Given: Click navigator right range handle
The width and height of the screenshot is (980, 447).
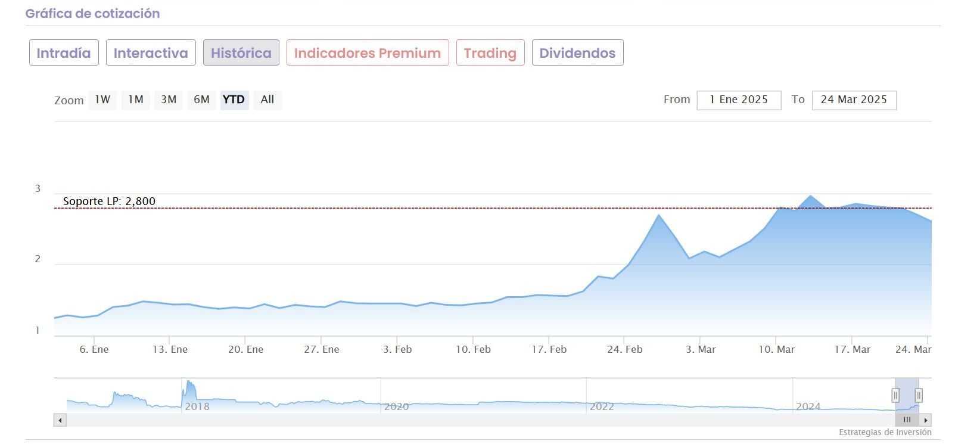Looking at the screenshot, I should tap(919, 395).
